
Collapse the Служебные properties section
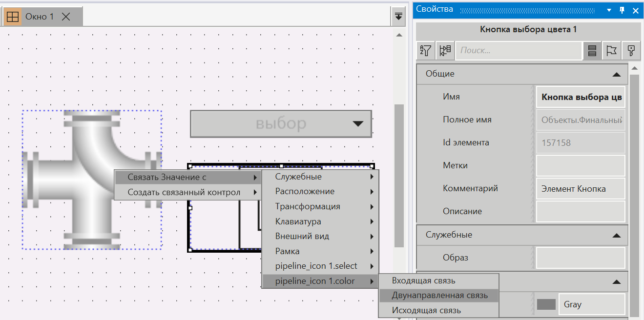tap(616, 235)
